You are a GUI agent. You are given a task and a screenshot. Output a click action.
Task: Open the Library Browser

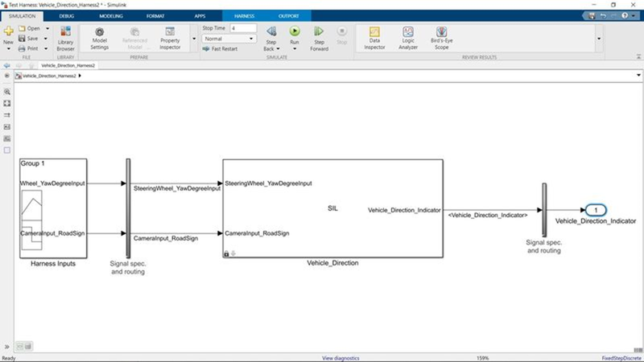65,39
